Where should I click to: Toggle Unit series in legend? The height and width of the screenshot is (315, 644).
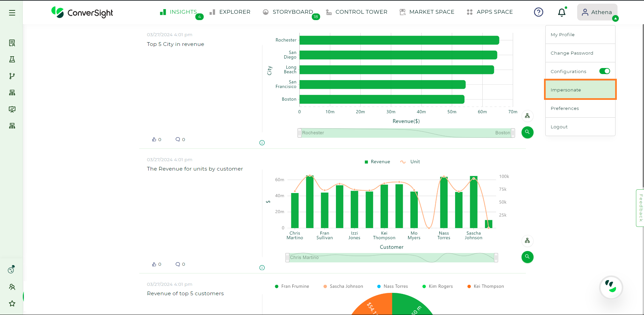point(410,162)
